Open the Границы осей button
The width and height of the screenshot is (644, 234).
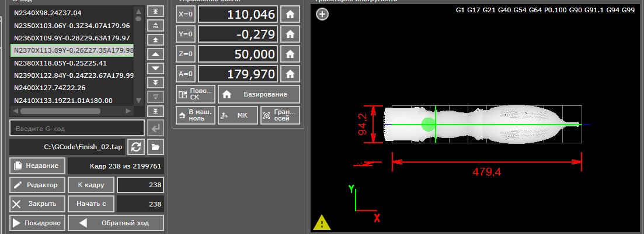280,115
